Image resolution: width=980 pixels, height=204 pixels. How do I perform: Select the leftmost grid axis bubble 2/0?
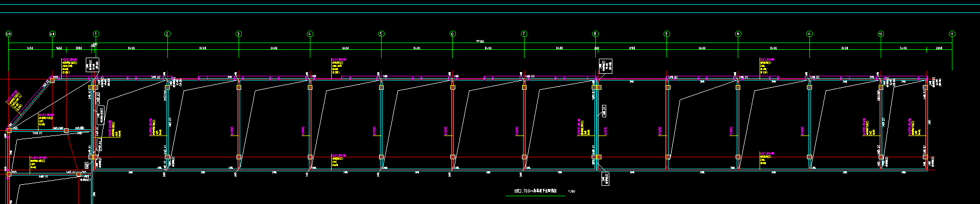(8, 34)
